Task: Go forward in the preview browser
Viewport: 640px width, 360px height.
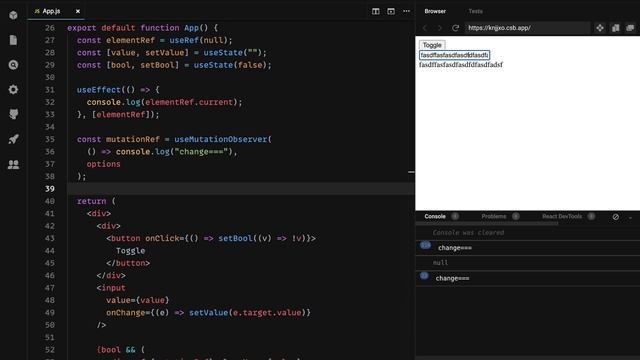Action: pyautogui.click(x=440, y=28)
